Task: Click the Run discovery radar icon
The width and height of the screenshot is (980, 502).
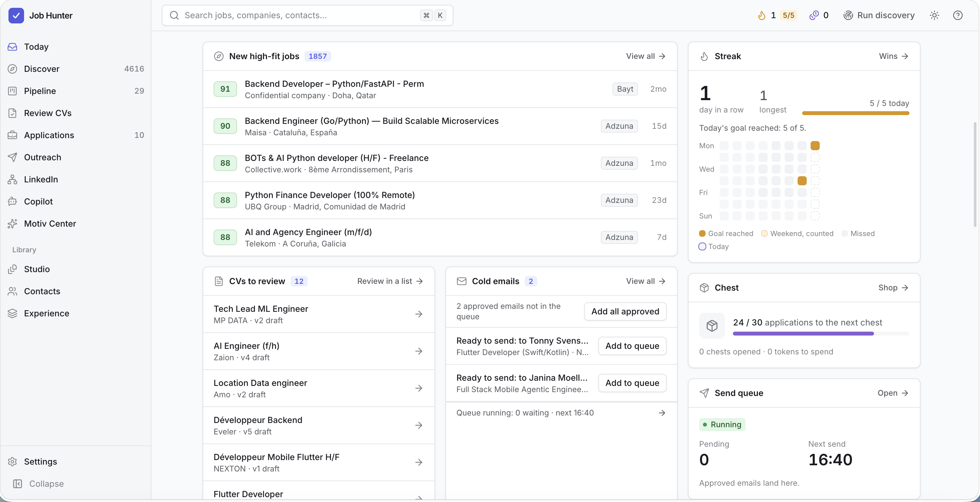Action: 848,16
